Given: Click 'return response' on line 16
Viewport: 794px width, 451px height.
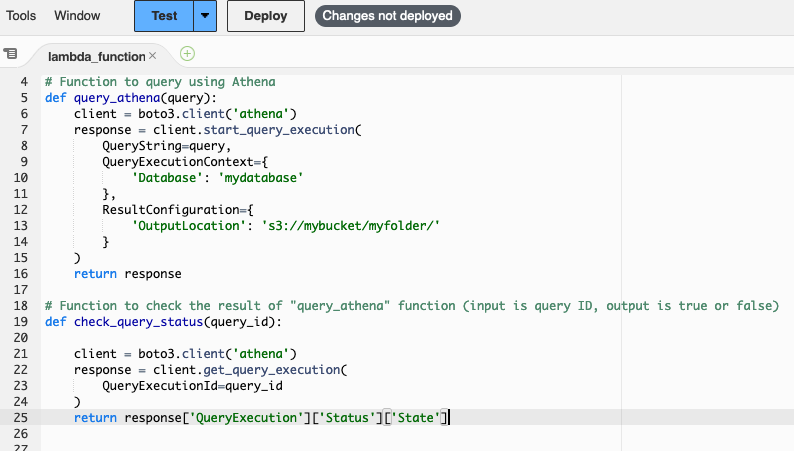Looking at the screenshot, I should click(128, 274).
